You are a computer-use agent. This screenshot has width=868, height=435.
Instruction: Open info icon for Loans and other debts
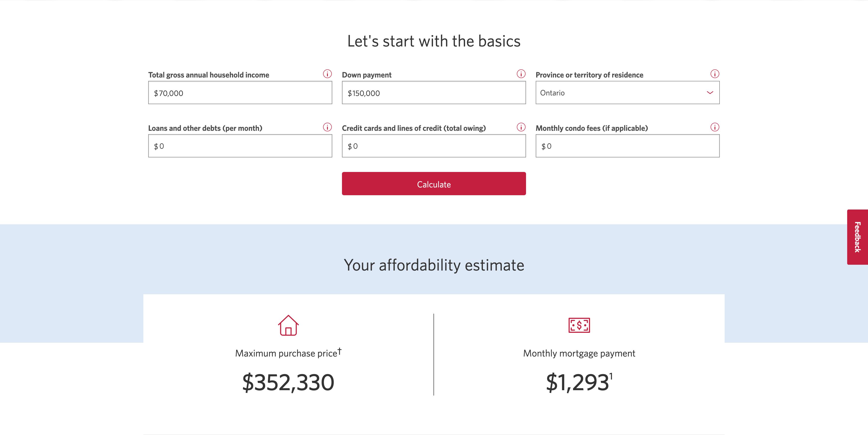point(327,127)
